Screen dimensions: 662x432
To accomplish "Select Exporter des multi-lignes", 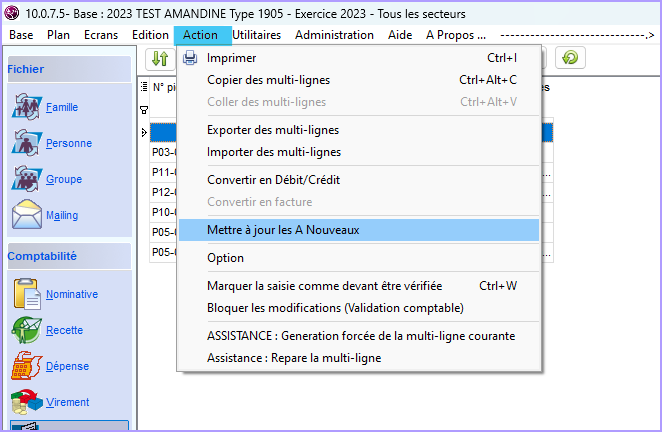I will coord(273,130).
